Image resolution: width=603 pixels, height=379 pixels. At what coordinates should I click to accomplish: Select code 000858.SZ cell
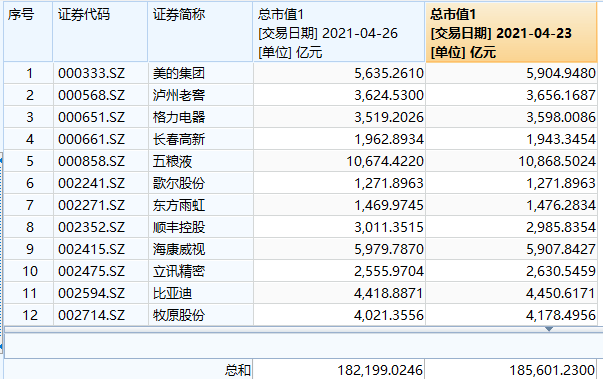(x=100, y=161)
